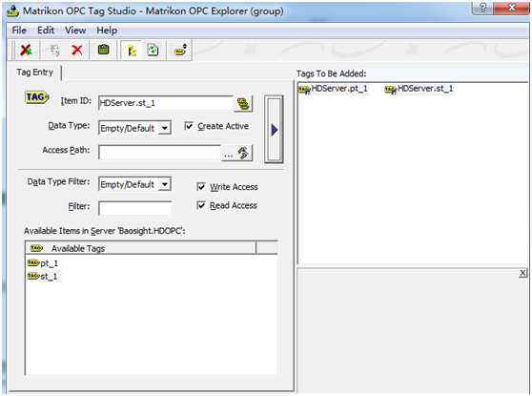Select the pt_1 available tag
This screenshot has width=532, height=396.
(43, 263)
